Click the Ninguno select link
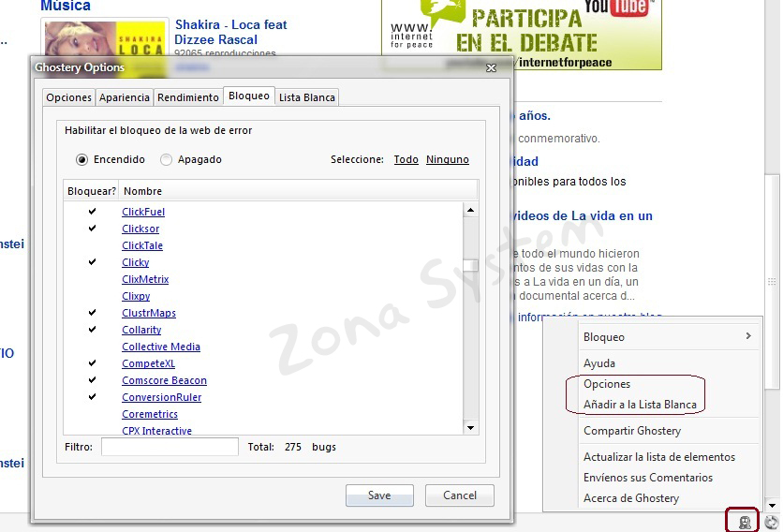Screen dimensions: 783x532 [x=448, y=159]
